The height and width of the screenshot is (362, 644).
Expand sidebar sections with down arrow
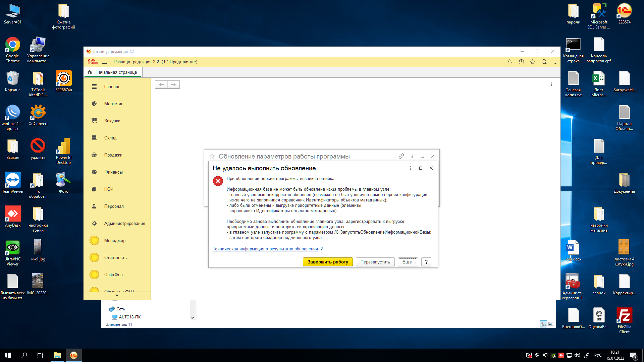(117, 296)
